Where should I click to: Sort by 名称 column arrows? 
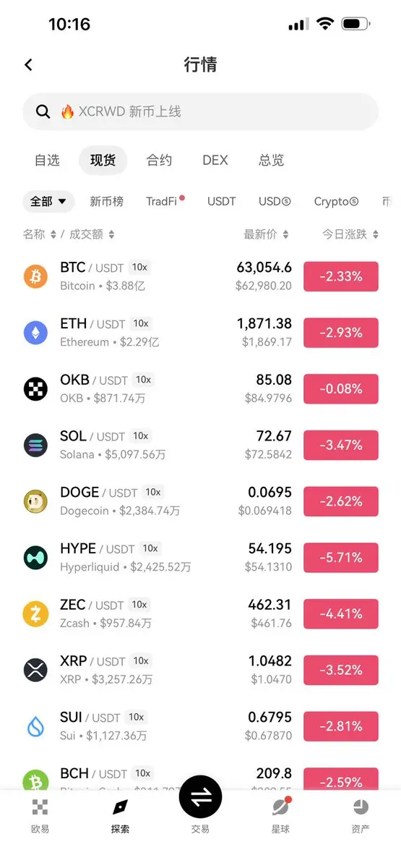point(53,234)
